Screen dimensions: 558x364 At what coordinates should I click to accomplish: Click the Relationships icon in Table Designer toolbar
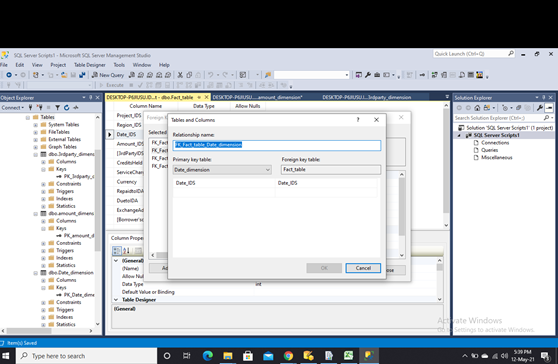(435, 75)
